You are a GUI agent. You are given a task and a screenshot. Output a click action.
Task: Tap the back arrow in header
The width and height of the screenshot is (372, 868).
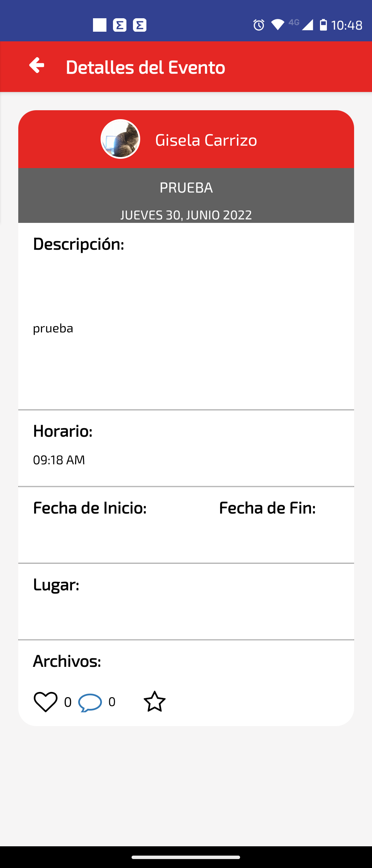(37, 65)
